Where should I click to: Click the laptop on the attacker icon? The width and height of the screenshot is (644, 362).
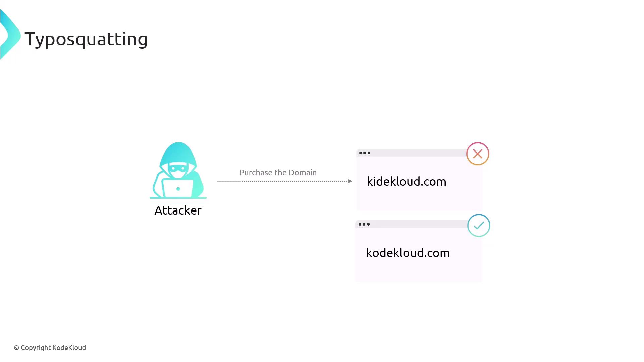pyautogui.click(x=178, y=189)
